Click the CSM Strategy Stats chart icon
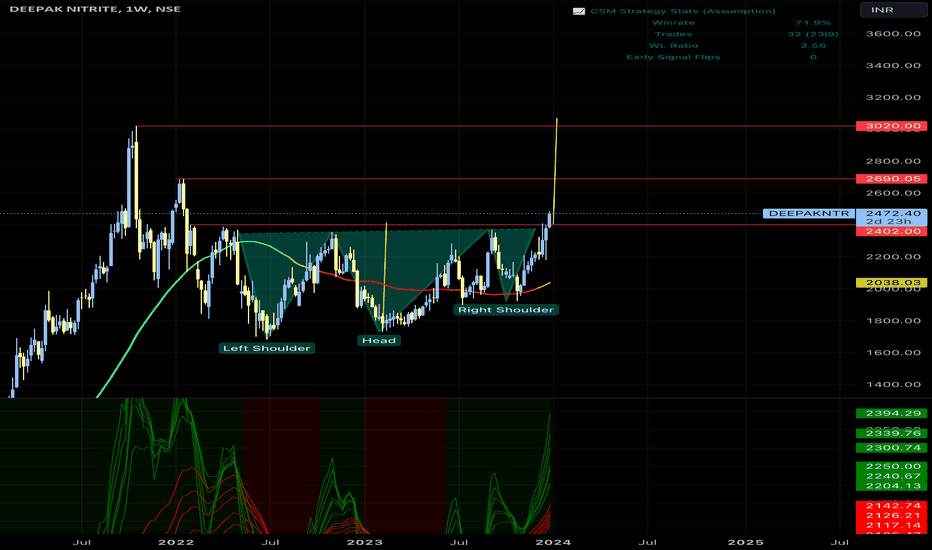Viewport: 932px width, 550px height. 578,11
